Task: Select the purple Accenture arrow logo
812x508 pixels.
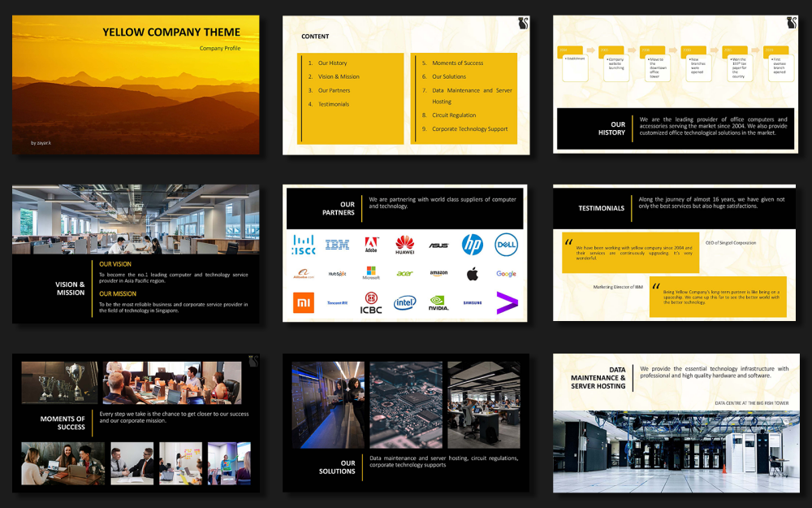Action: 507,302
